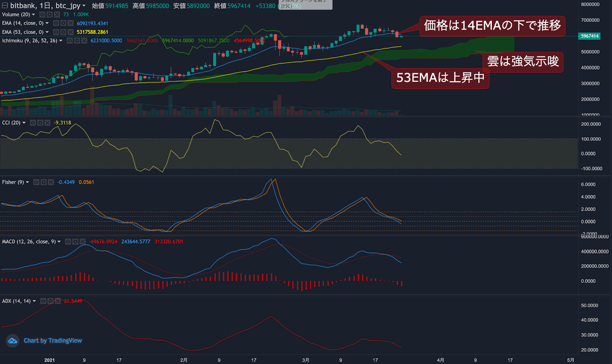The image size is (612, 364).
Task: Open the MACD indicator dropdown
Action: (59, 242)
